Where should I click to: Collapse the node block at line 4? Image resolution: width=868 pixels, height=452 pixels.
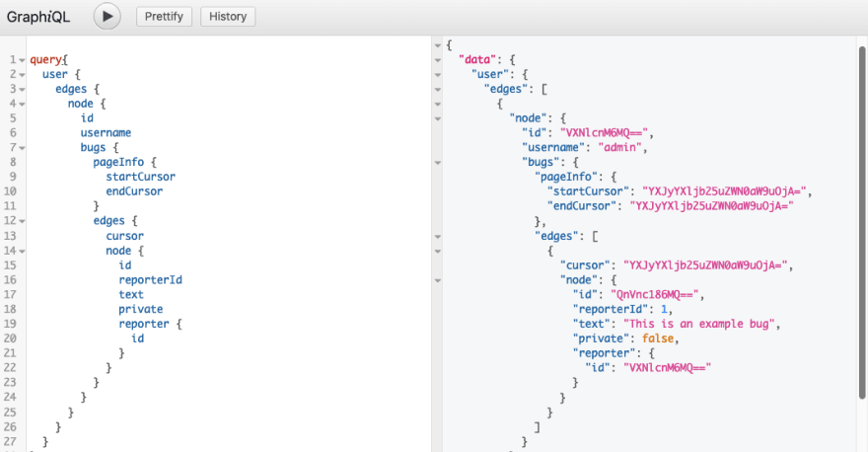pyautogui.click(x=22, y=105)
